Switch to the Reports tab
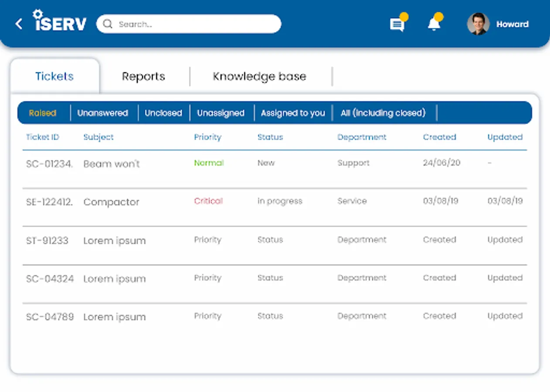This screenshot has height=392, width=550. coord(143,77)
